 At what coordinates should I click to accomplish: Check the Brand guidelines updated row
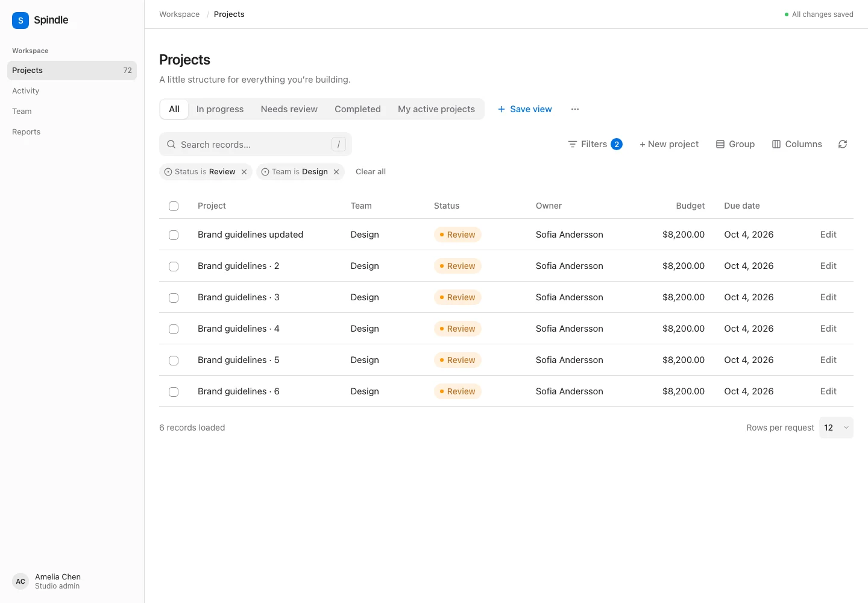(174, 235)
